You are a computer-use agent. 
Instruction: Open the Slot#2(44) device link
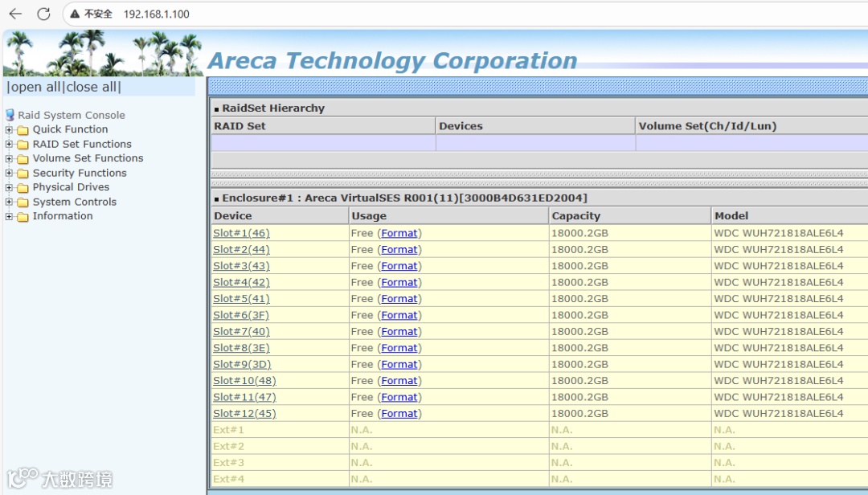pos(241,250)
